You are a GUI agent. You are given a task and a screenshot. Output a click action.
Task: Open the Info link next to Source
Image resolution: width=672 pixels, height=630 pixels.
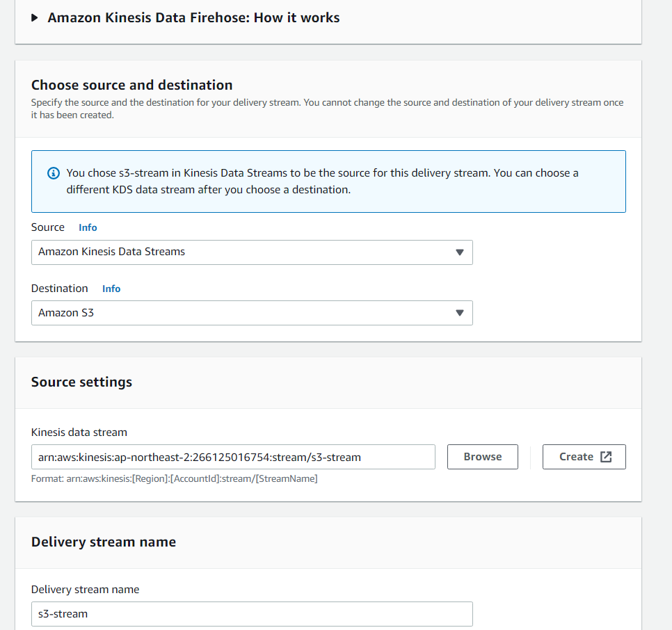tap(88, 227)
